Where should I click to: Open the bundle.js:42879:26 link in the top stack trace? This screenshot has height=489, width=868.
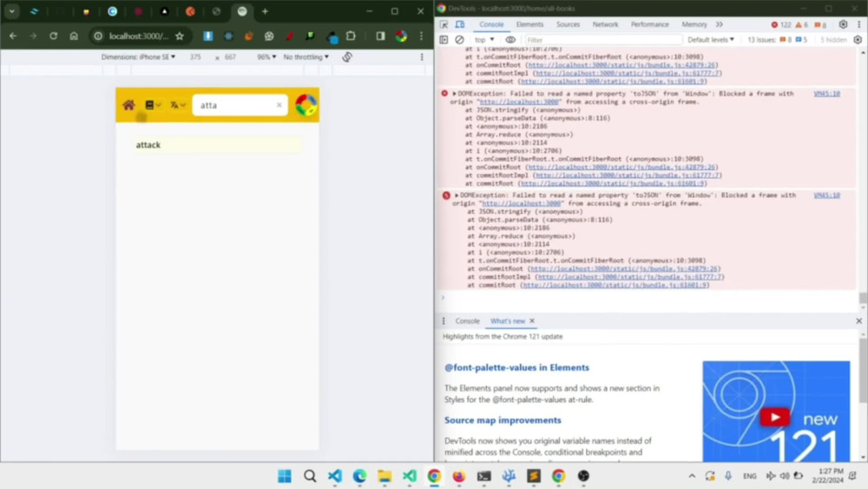[x=621, y=65]
